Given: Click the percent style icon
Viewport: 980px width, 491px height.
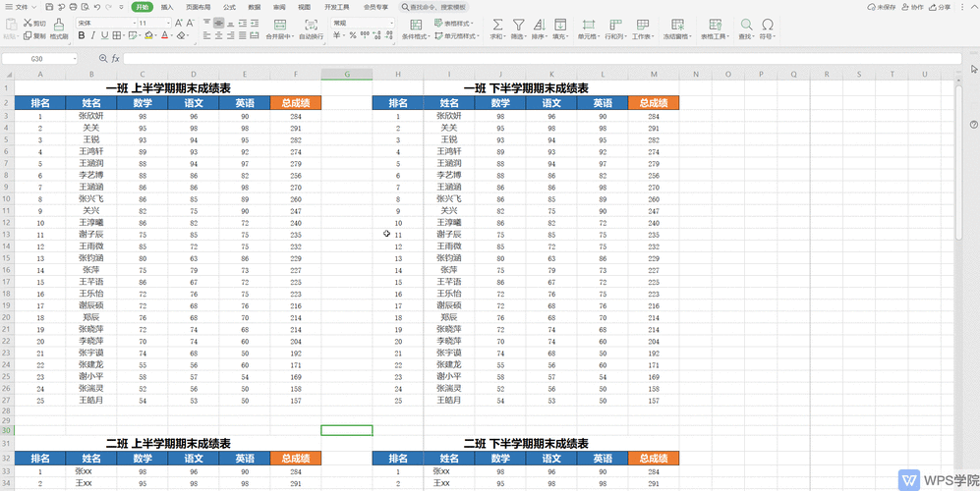Looking at the screenshot, I should (353, 35).
